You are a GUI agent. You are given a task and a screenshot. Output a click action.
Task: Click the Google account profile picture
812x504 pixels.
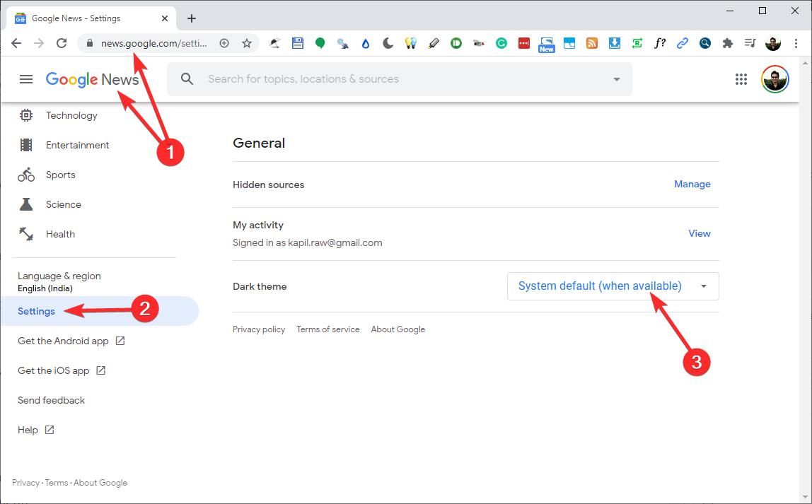tap(775, 79)
